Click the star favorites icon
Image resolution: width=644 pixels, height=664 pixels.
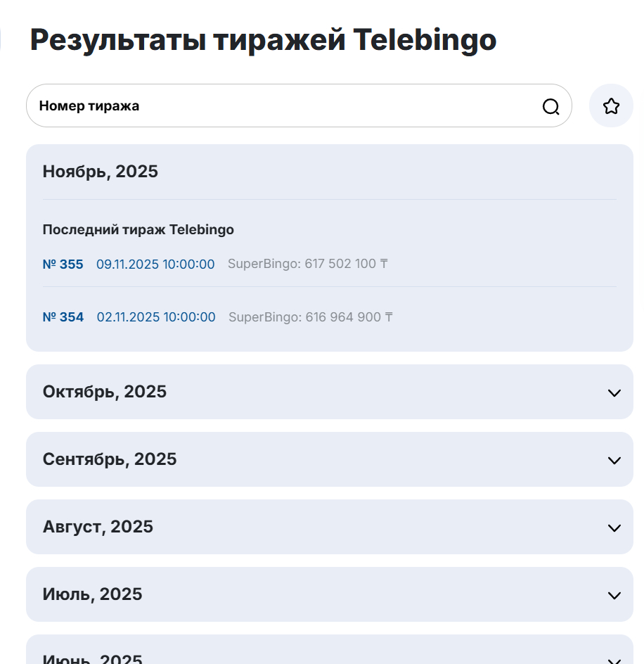click(611, 105)
